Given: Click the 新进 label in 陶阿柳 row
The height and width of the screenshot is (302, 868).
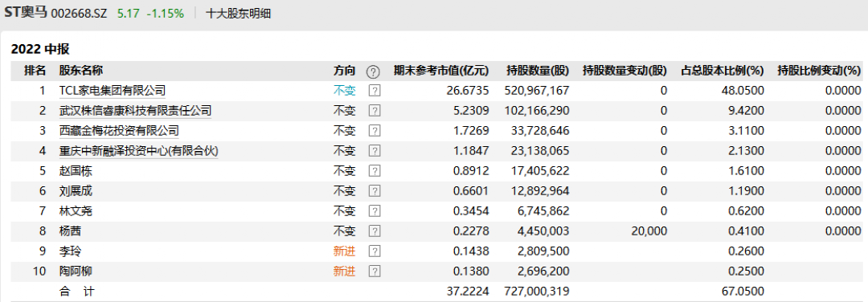Looking at the screenshot, I should click(344, 271).
